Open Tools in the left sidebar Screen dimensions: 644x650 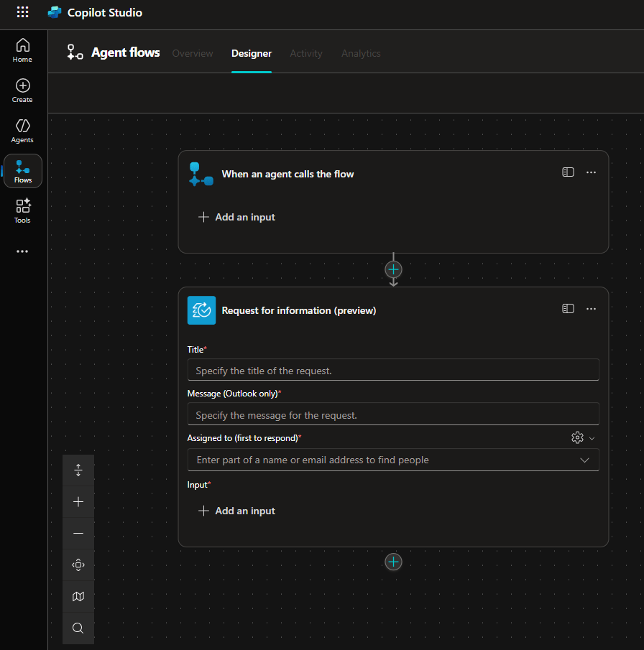22,211
